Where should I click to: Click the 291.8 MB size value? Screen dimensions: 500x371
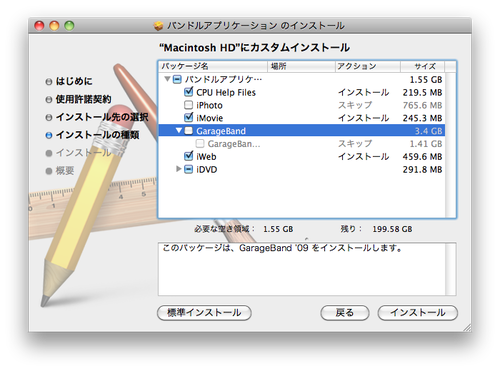(422, 170)
